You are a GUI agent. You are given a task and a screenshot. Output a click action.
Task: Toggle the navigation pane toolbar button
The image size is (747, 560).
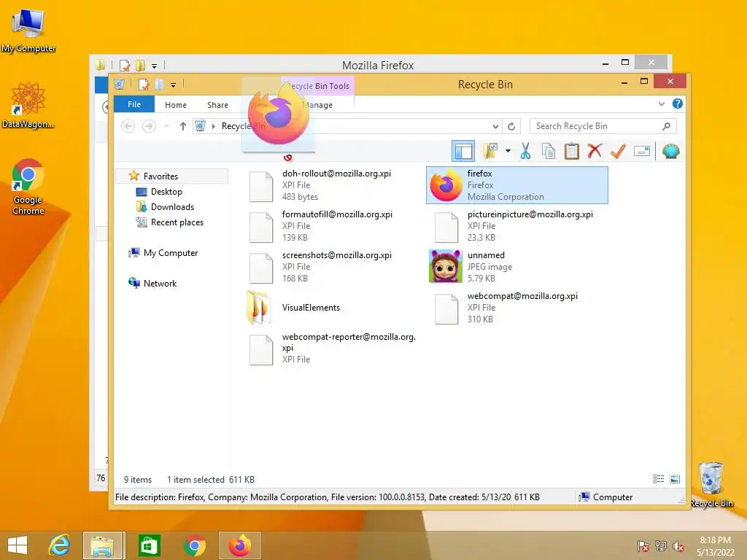463,152
